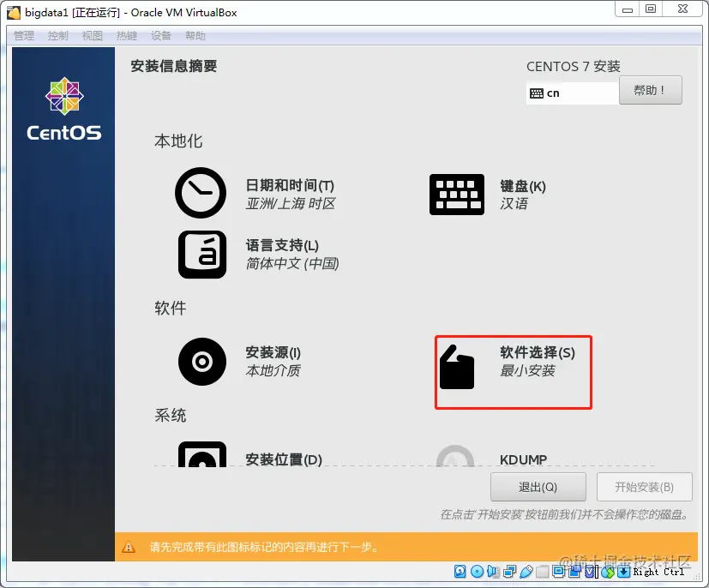Viewport: 709px width, 588px height.
Task: Minimize the VirtualBox window
Action: [628, 9]
